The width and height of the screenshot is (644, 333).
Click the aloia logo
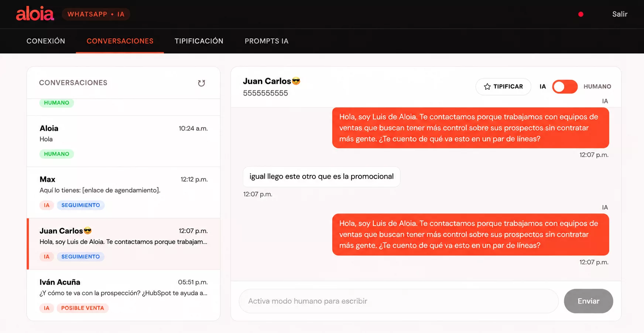pos(35,14)
